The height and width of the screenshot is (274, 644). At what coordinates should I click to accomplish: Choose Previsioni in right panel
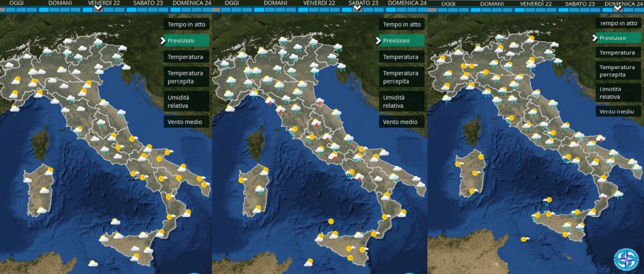pyautogui.click(x=618, y=38)
